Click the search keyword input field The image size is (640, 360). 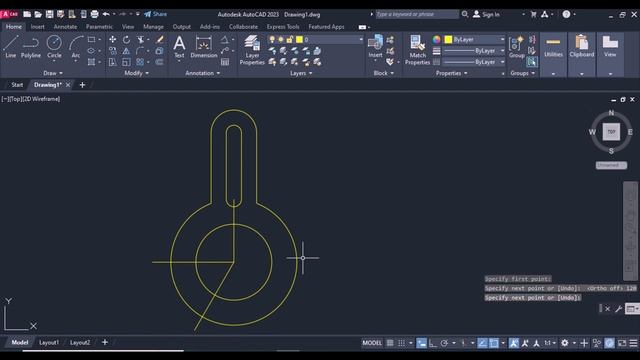(417, 14)
